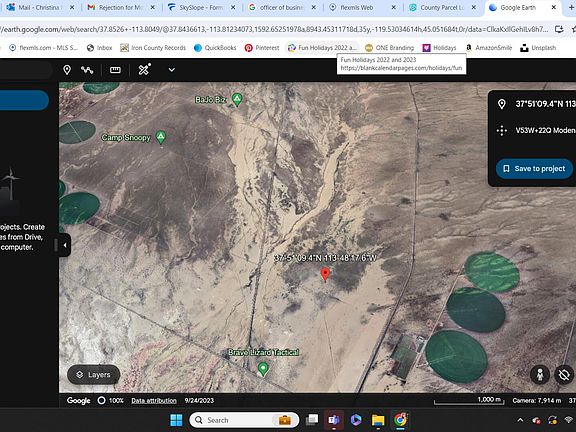Show hidden system tray icons
The image size is (576, 432).
point(521,420)
